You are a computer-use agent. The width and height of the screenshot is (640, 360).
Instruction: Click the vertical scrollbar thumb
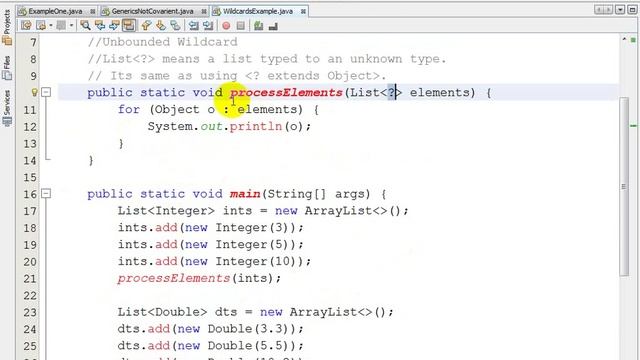coord(624,187)
